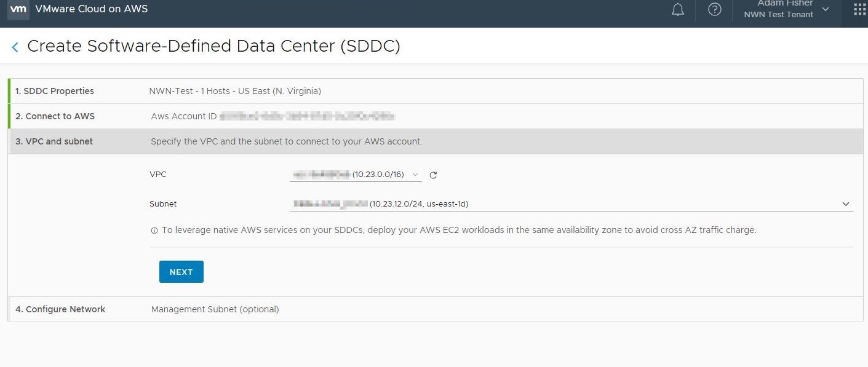Open the VPC dropdown (10.23.0.0/16)
The width and height of the screenshot is (868, 367).
tap(356, 175)
